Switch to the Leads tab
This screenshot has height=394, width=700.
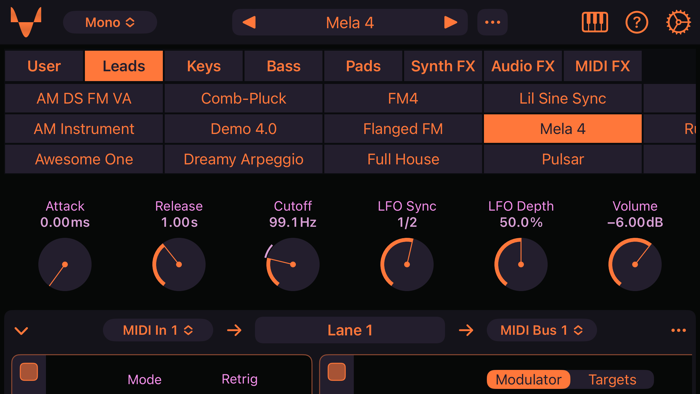coord(124,66)
